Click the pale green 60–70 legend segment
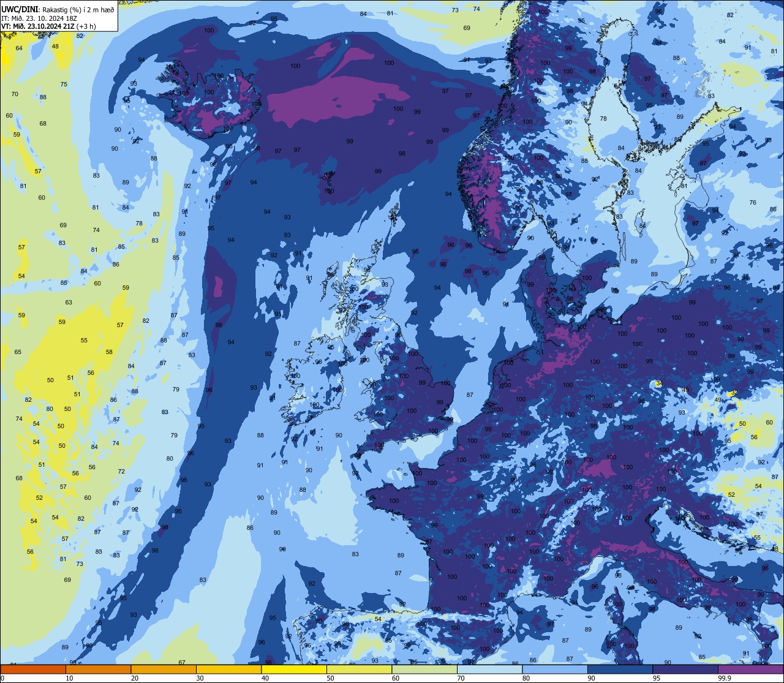Image resolution: width=784 pixels, height=683 pixels. click(424, 669)
